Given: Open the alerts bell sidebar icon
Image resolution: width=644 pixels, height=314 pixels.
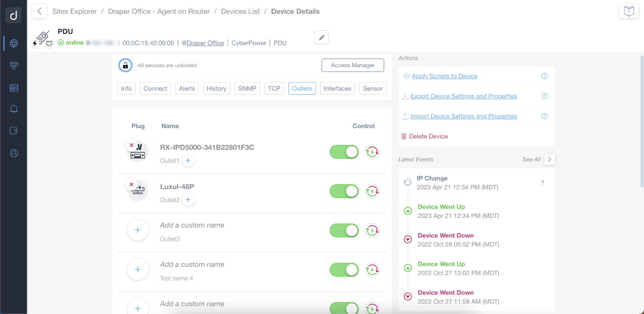Looking at the screenshot, I should [14, 109].
